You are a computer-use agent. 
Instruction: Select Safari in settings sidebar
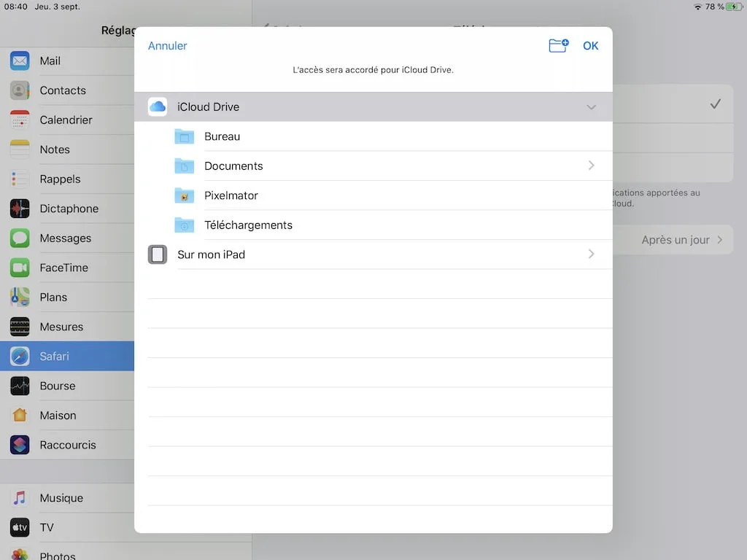pyautogui.click(x=55, y=357)
